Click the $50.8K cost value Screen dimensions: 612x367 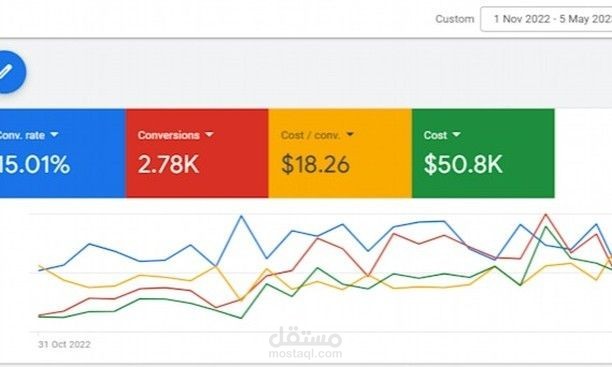pos(463,164)
